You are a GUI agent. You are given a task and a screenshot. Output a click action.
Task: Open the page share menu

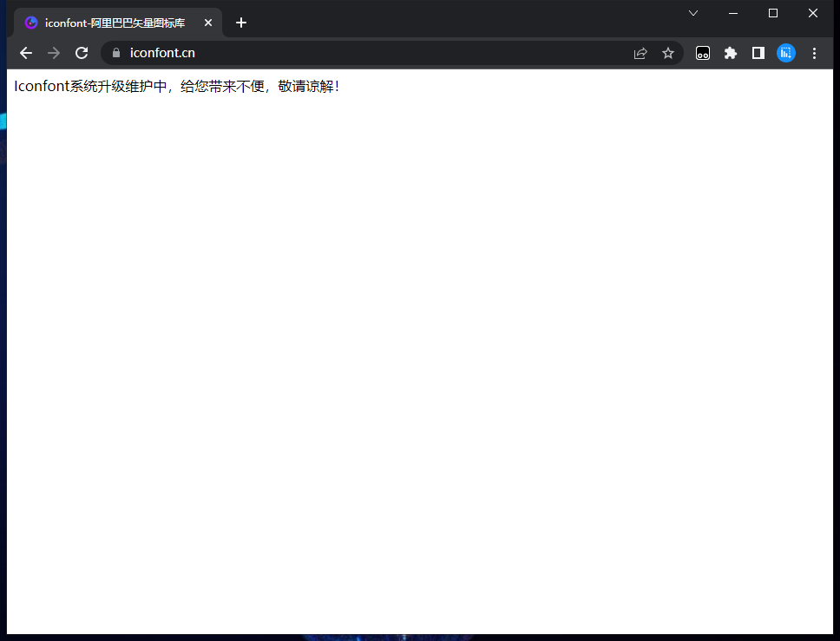pos(640,53)
